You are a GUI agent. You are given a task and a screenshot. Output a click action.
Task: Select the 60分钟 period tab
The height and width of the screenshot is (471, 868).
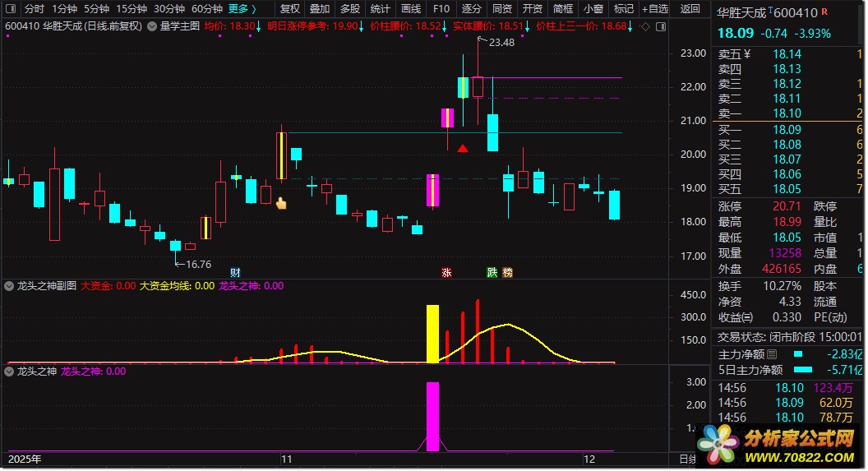click(206, 9)
